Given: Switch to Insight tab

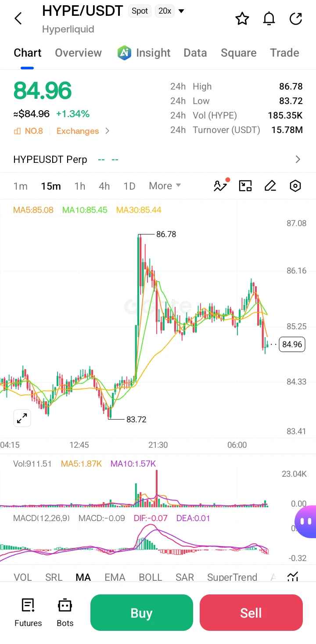Looking at the screenshot, I should pos(153,53).
